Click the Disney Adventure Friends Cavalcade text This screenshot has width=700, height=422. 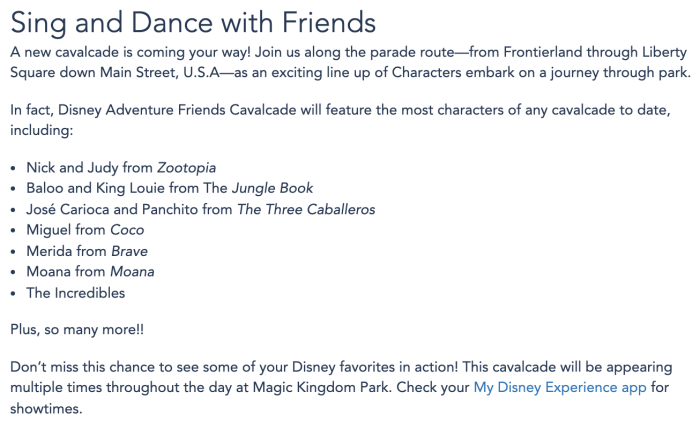[x=177, y=110]
